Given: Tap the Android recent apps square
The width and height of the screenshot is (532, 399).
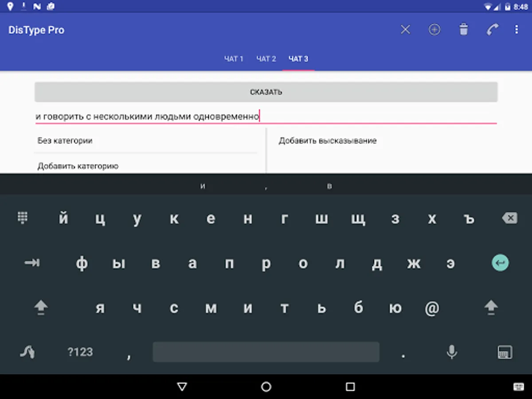Looking at the screenshot, I should (350, 387).
